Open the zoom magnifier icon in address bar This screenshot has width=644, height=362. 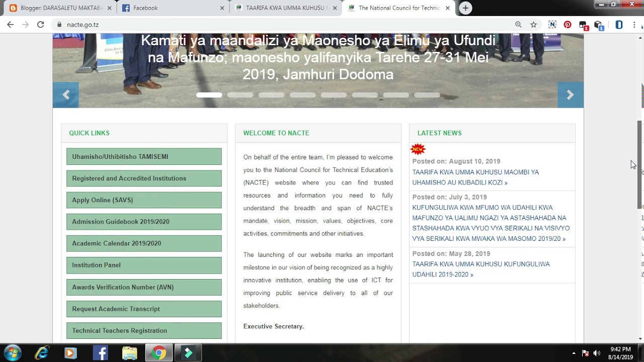coord(518,24)
